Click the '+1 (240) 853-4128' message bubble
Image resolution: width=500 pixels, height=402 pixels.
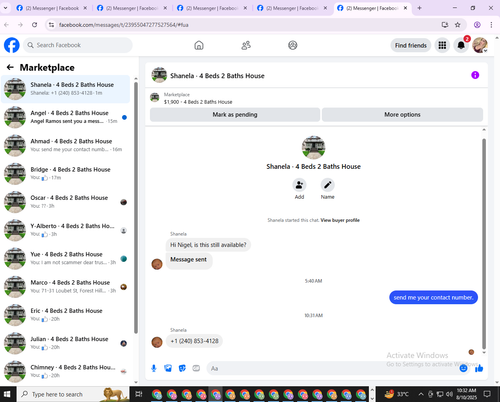coord(194,341)
